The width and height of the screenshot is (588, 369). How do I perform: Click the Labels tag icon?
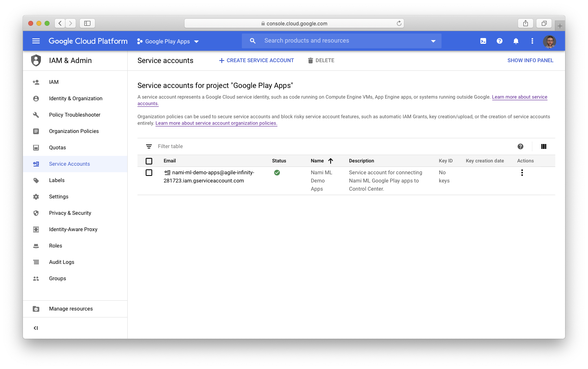(36, 180)
